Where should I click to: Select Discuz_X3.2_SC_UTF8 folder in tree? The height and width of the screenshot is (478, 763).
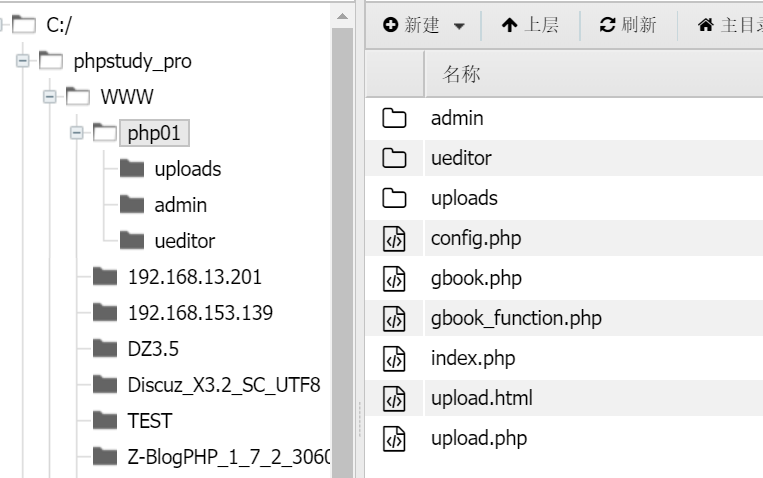click(x=224, y=385)
